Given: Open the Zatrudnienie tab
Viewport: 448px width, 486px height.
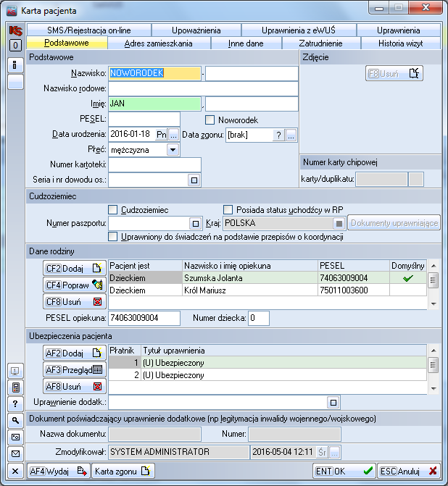Looking at the screenshot, I should click(x=321, y=43).
